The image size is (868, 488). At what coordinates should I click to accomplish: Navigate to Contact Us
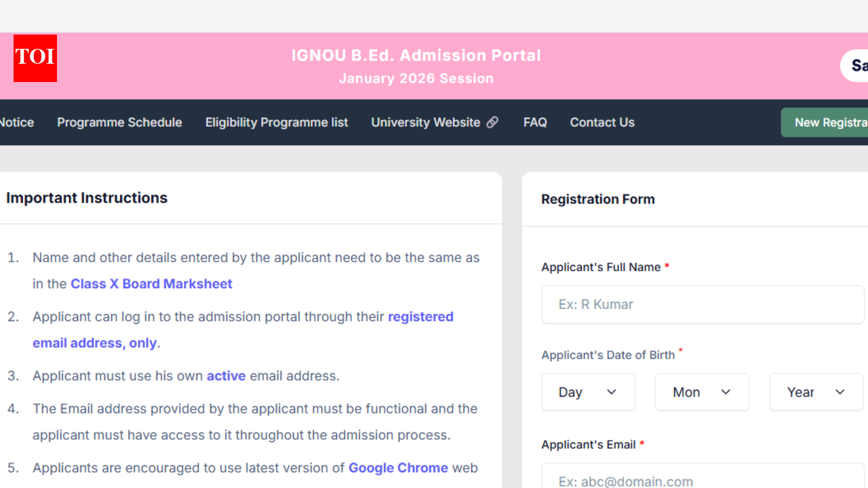[x=602, y=122]
